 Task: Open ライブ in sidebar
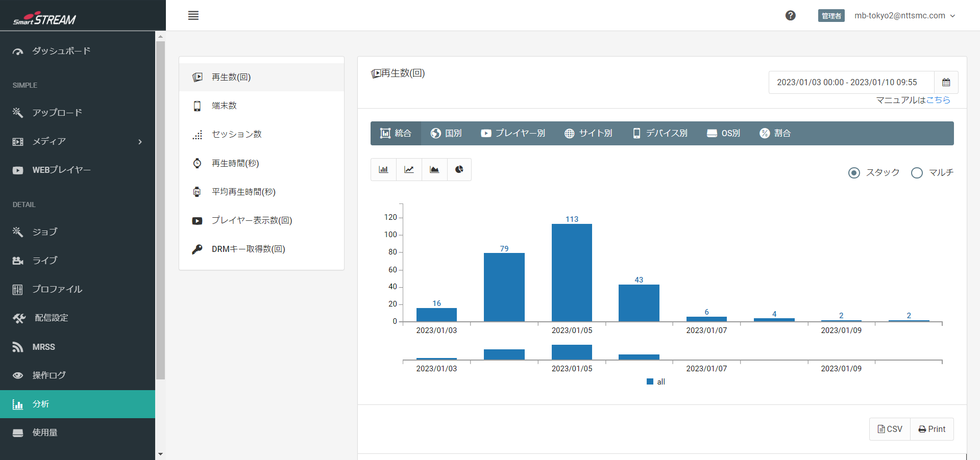78,261
